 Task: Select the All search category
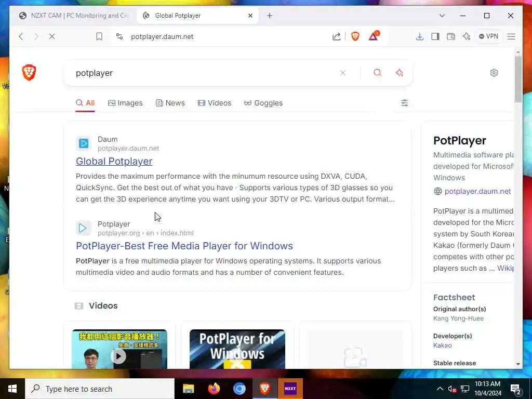coord(85,103)
